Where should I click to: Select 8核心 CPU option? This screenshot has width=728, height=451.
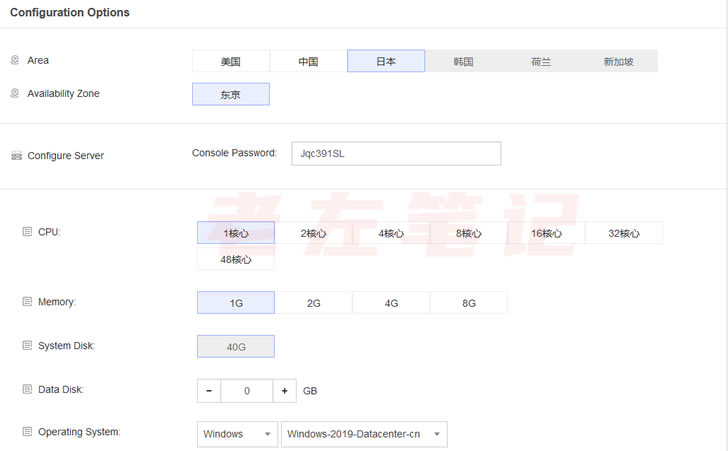point(468,233)
